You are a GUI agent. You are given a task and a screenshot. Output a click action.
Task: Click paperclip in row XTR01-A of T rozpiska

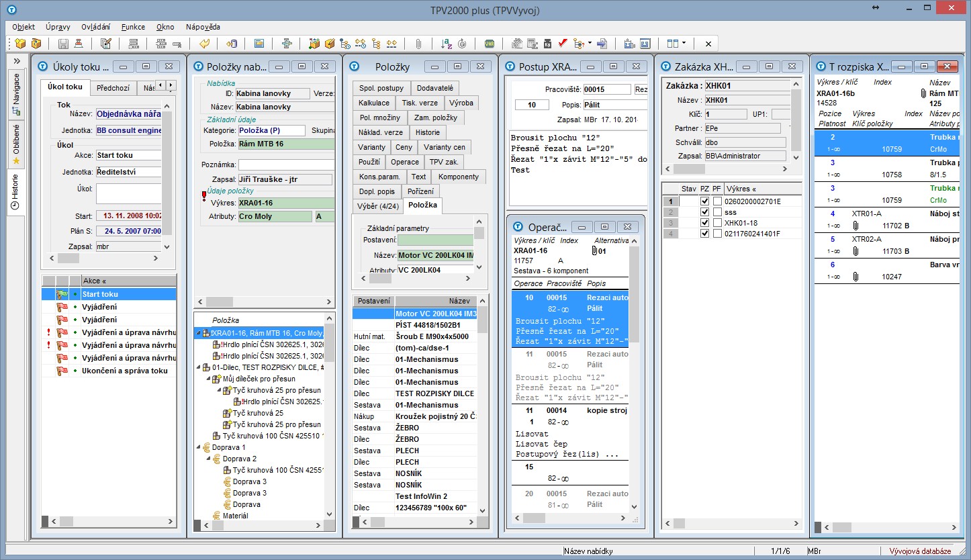pyautogui.click(x=855, y=226)
